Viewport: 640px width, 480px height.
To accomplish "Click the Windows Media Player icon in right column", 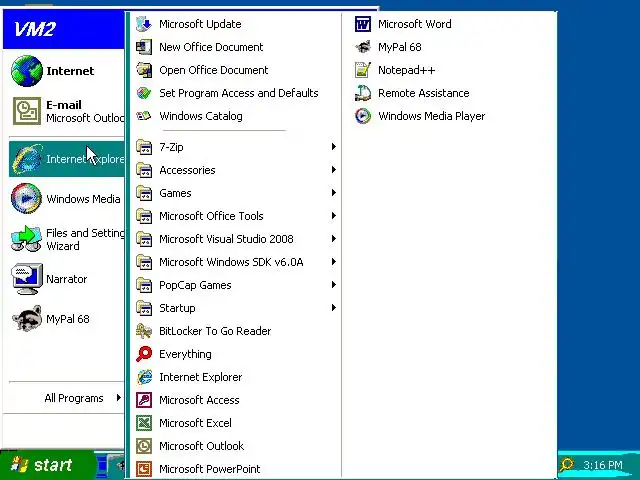I will [362, 116].
